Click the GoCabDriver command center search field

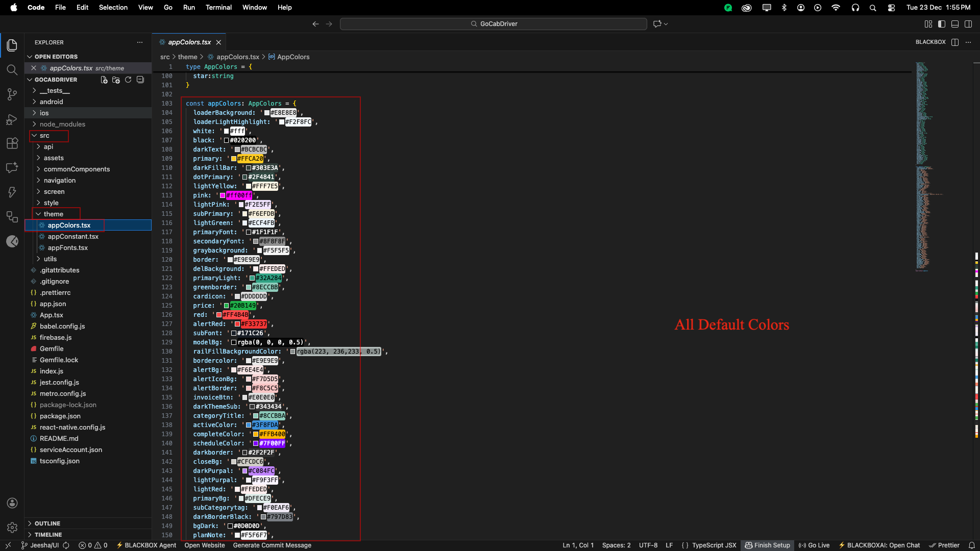493,24
